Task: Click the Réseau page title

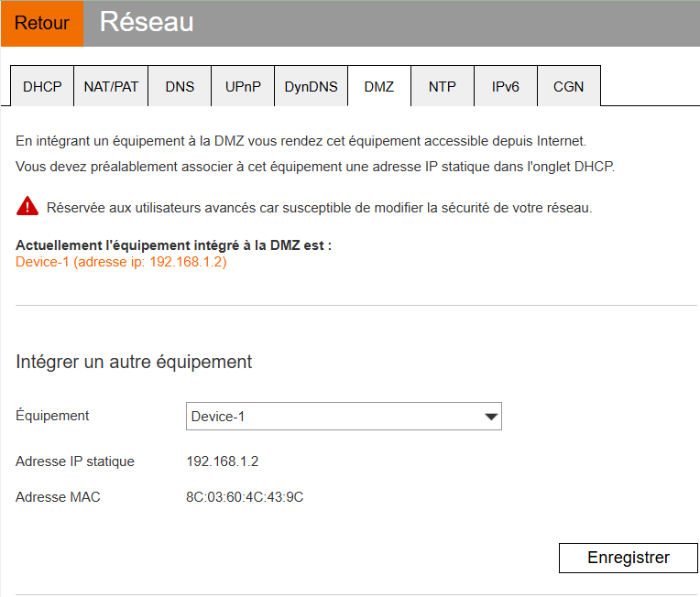Action: (x=147, y=22)
